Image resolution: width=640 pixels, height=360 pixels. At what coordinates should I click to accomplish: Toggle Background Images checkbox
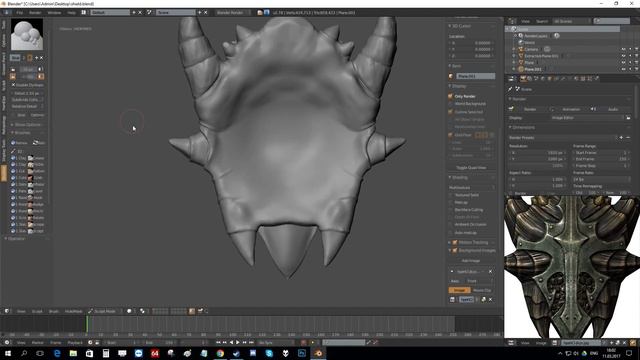[x=455, y=250]
